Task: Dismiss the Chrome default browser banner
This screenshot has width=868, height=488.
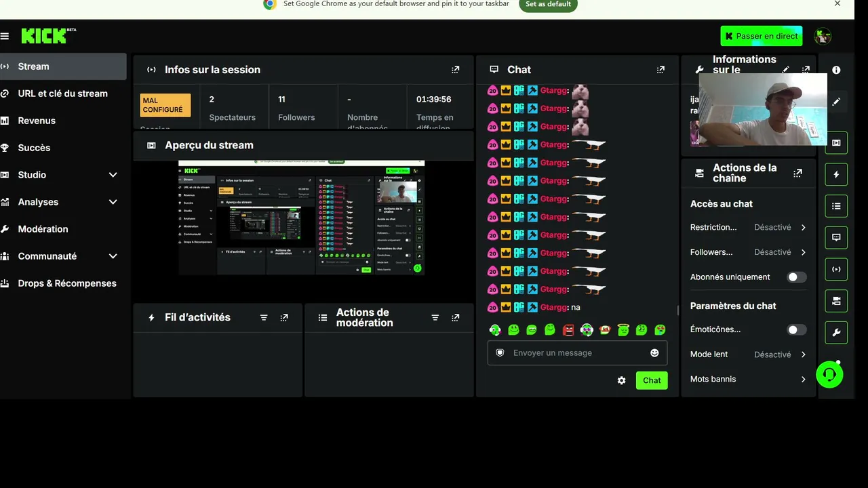Action: pyautogui.click(x=837, y=3)
